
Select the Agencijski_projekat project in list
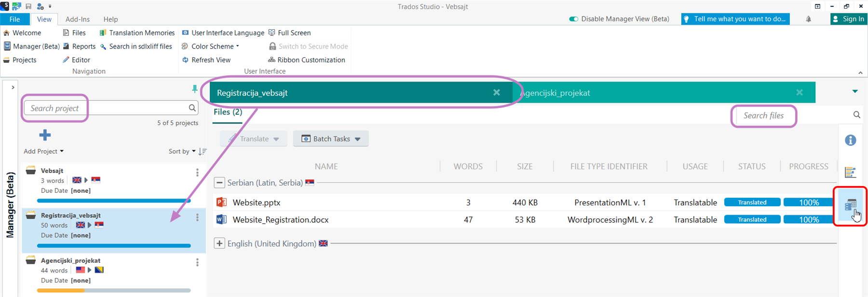coord(114,275)
